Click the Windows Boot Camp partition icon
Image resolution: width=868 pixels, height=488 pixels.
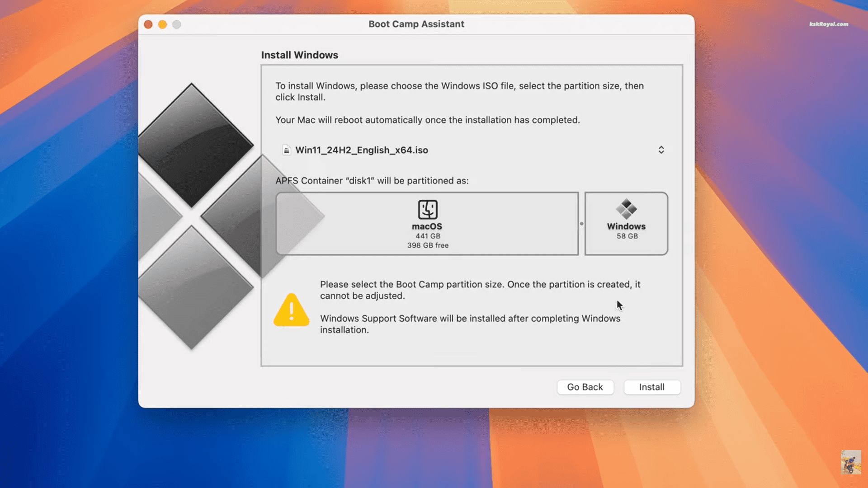point(626,209)
